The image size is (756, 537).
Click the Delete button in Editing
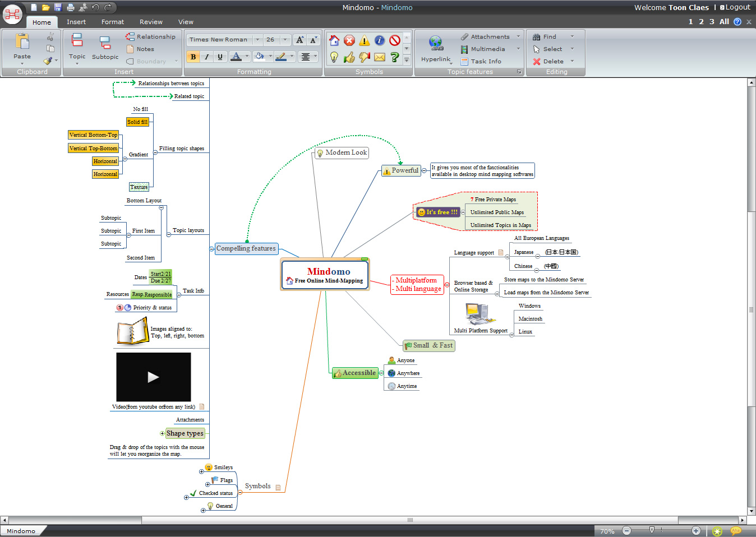[548, 61]
